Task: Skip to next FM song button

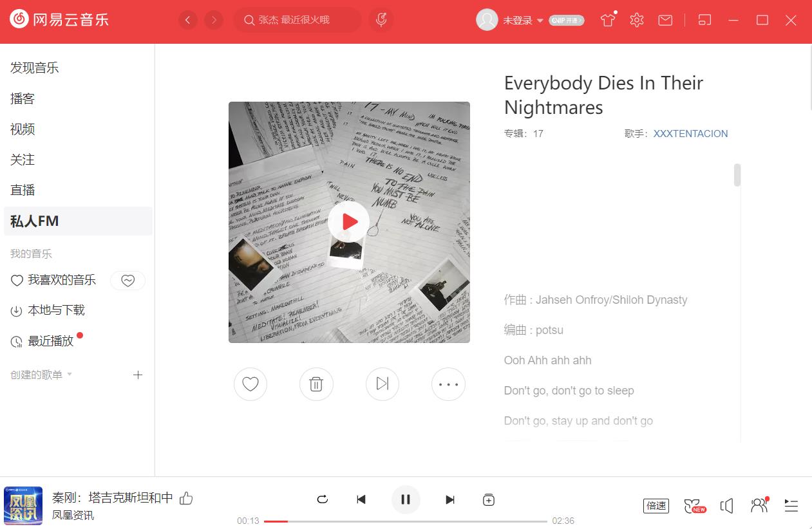Action: (x=382, y=384)
